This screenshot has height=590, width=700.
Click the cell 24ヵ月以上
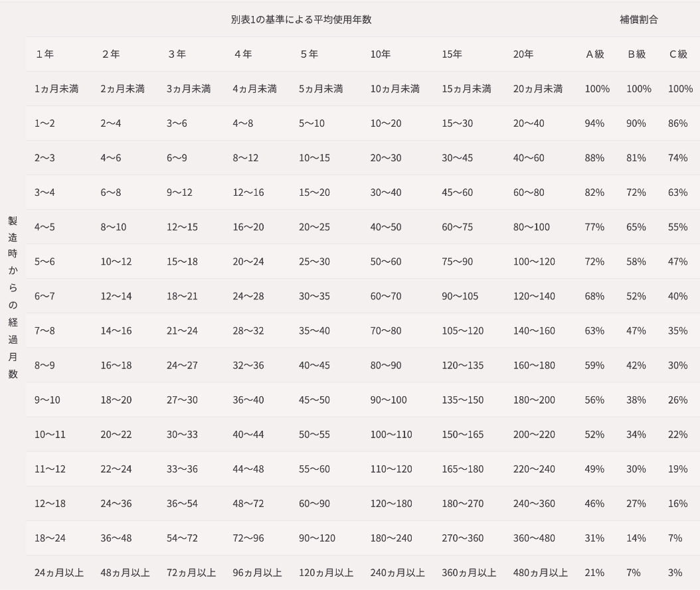59,573
